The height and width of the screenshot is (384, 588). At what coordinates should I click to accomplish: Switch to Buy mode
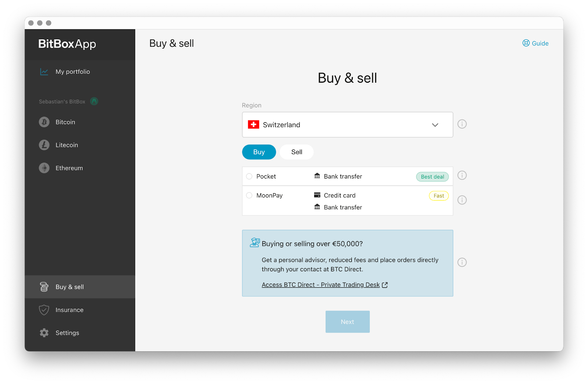[259, 152]
